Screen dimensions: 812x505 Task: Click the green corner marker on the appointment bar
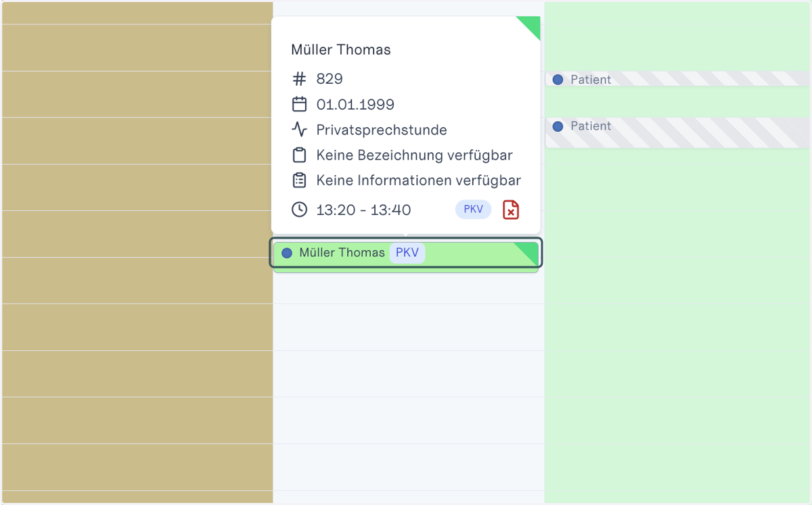pyautogui.click(x=530, y=251)
